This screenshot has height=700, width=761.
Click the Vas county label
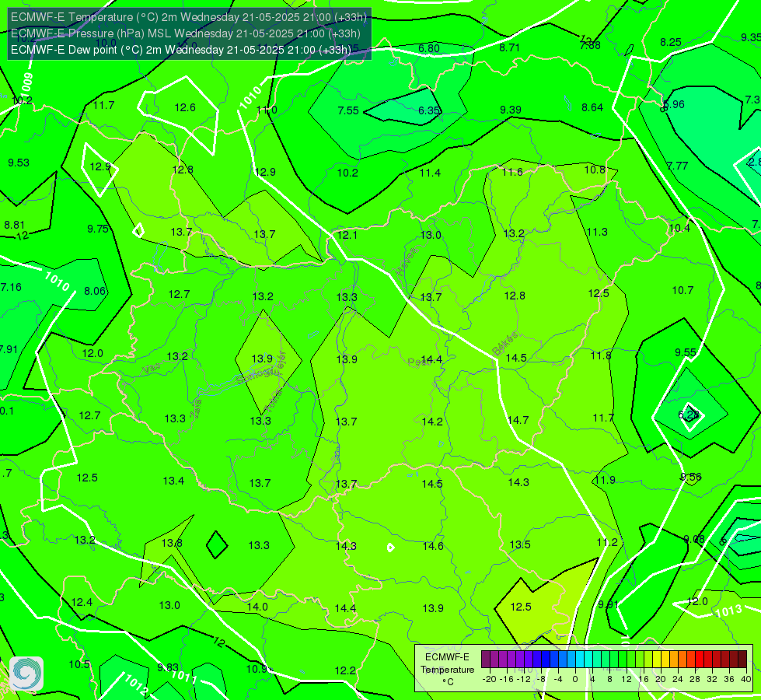coord(152,369)
